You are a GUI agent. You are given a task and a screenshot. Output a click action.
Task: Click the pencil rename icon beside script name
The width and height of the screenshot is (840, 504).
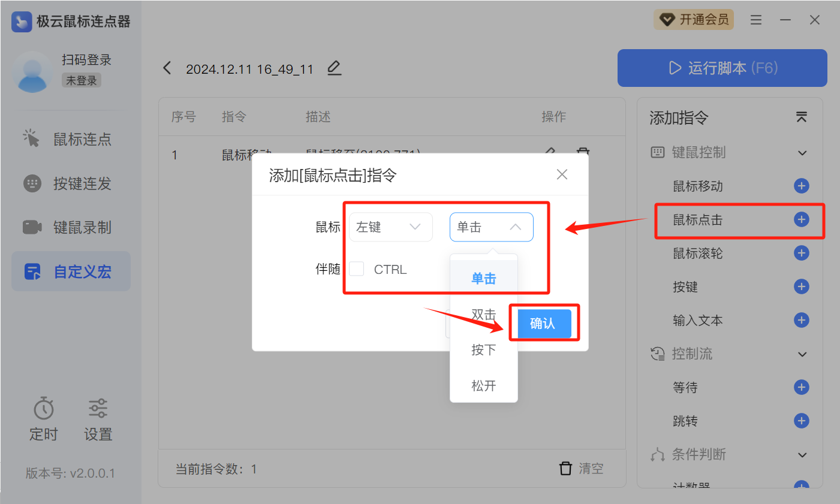point(334,68)
